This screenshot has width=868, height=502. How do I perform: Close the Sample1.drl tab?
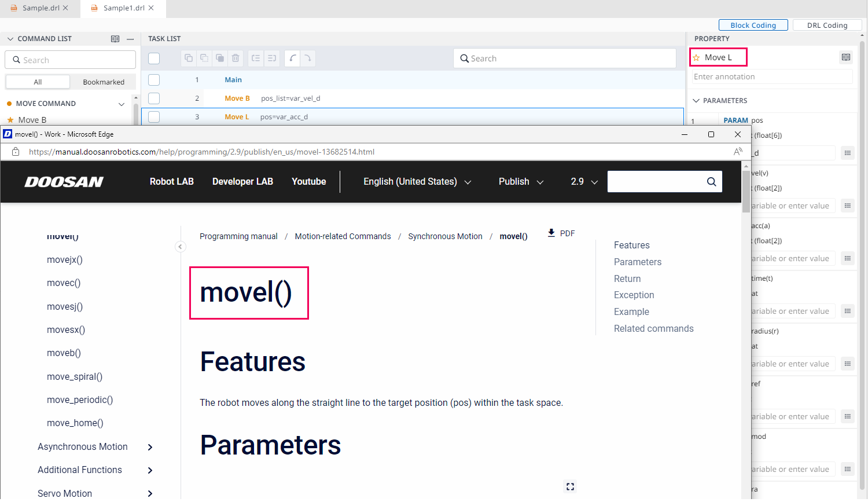[x=151, y=8]
